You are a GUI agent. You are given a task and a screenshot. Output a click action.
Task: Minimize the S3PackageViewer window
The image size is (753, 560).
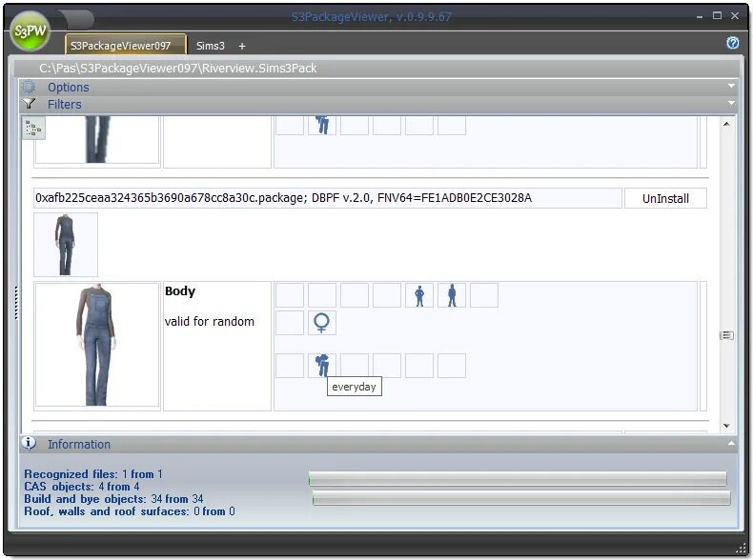(700, 16)
